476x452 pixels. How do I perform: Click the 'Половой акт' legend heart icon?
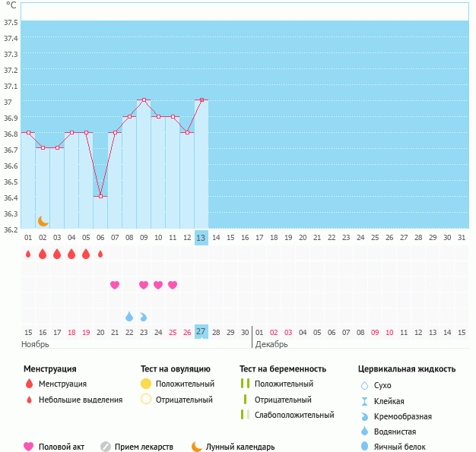tap(29, 447)
